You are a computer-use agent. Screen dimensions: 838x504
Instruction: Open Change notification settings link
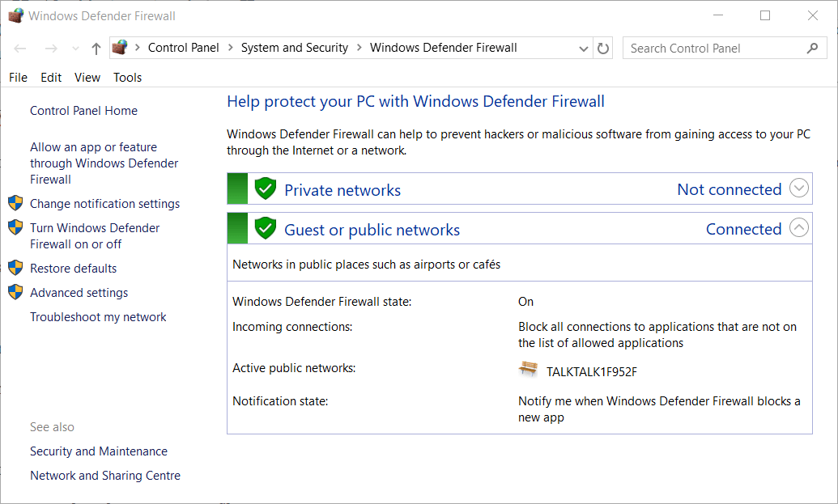tap(104, 203)
